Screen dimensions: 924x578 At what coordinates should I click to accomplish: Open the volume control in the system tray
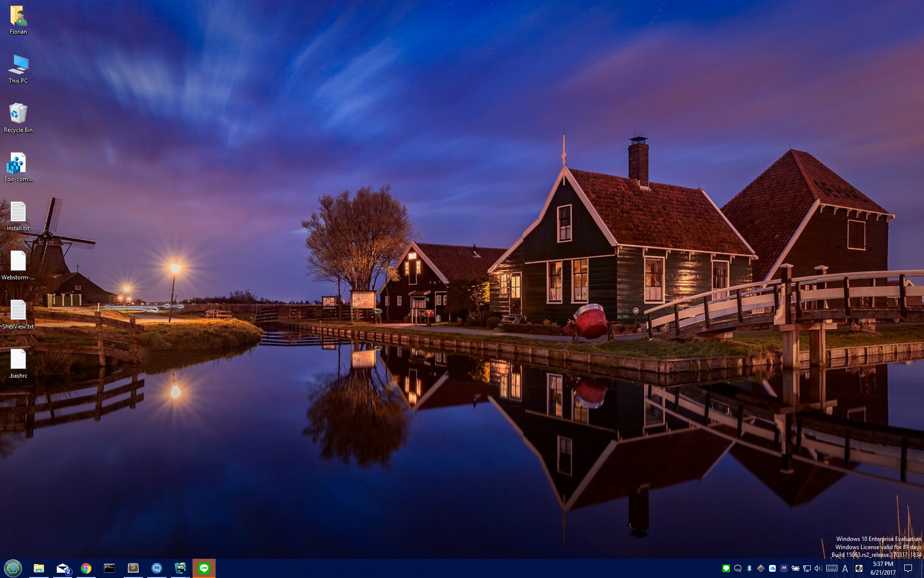coord(818,568)
